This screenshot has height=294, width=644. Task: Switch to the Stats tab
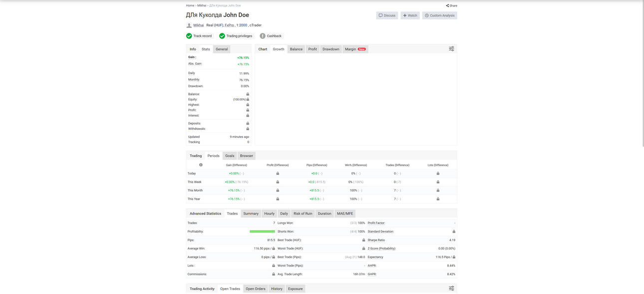(206, 49)
